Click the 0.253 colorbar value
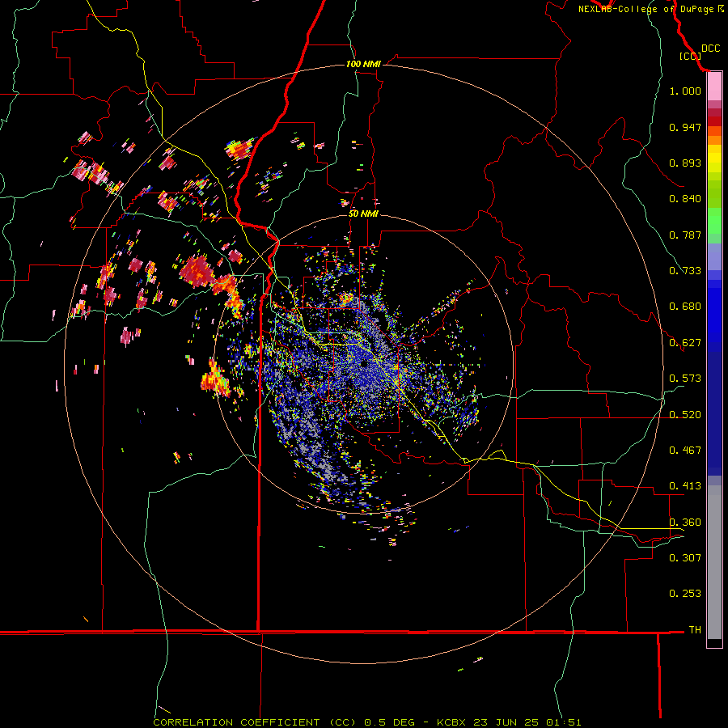The height and width of the screenshot is (728, 728). [x=685, y=594]
